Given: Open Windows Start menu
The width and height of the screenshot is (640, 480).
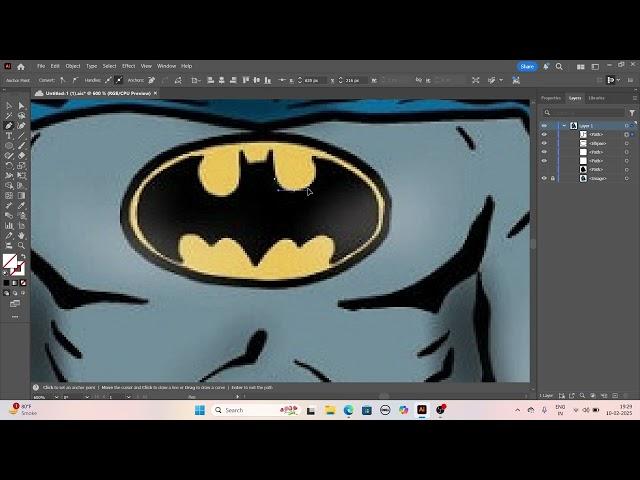Looking at the screenshot, I should coord(200,410).
